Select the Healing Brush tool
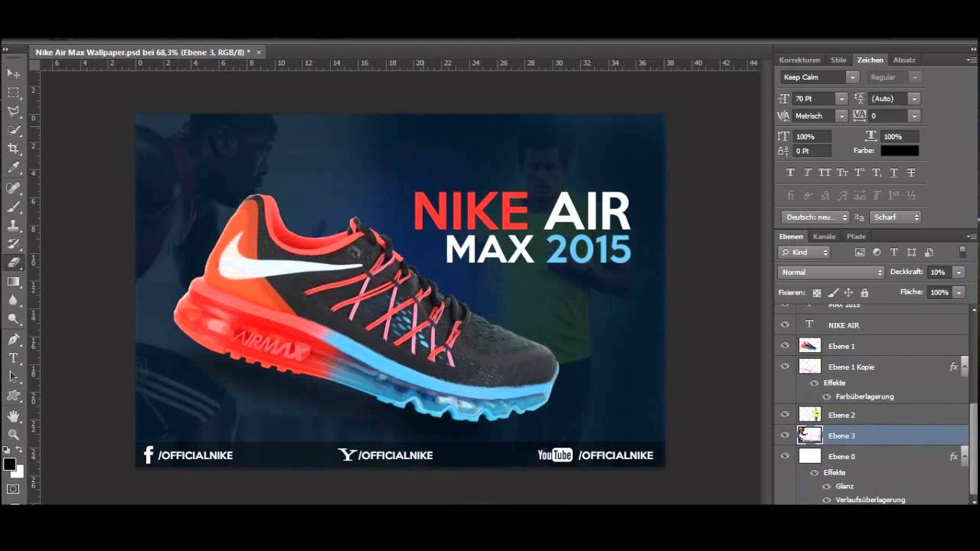 click(13, 188)
